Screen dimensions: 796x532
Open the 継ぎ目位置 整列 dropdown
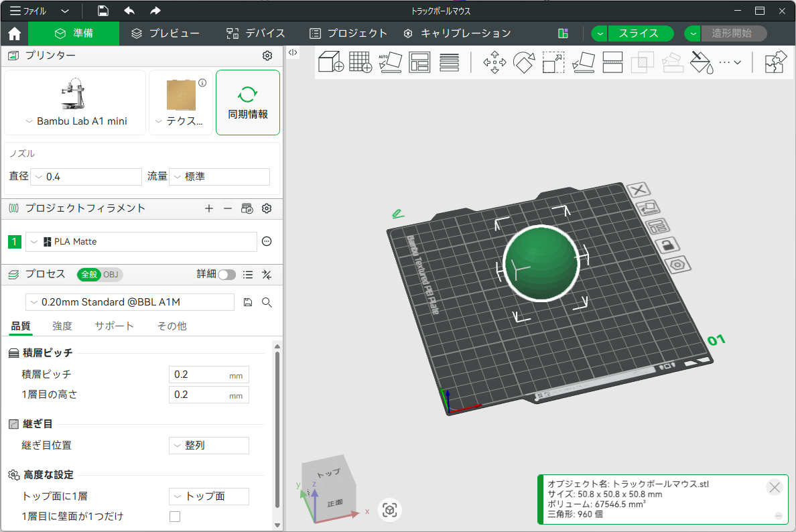tap(208, 446)
